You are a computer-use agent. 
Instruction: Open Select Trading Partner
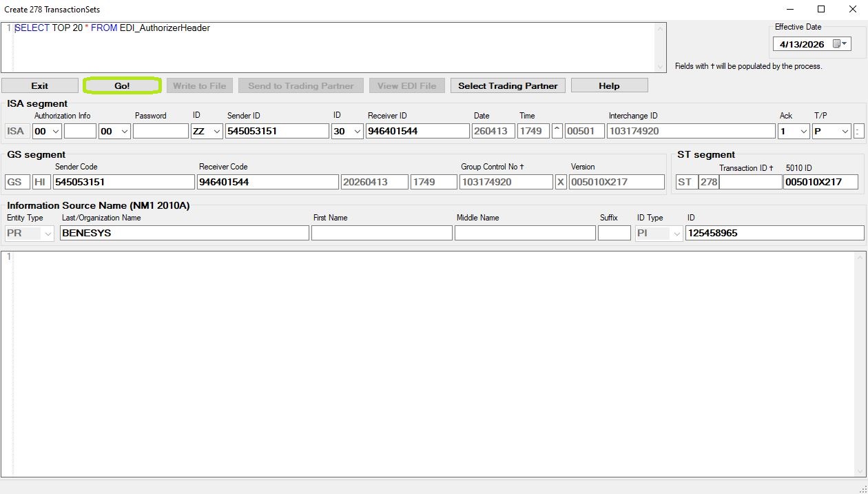point(508,85)
